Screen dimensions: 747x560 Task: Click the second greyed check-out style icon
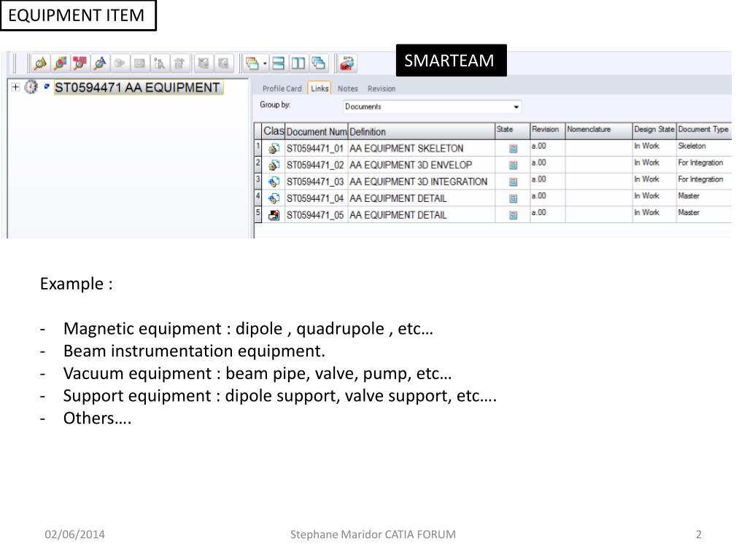pyautogui.click(x=223, y=63)
